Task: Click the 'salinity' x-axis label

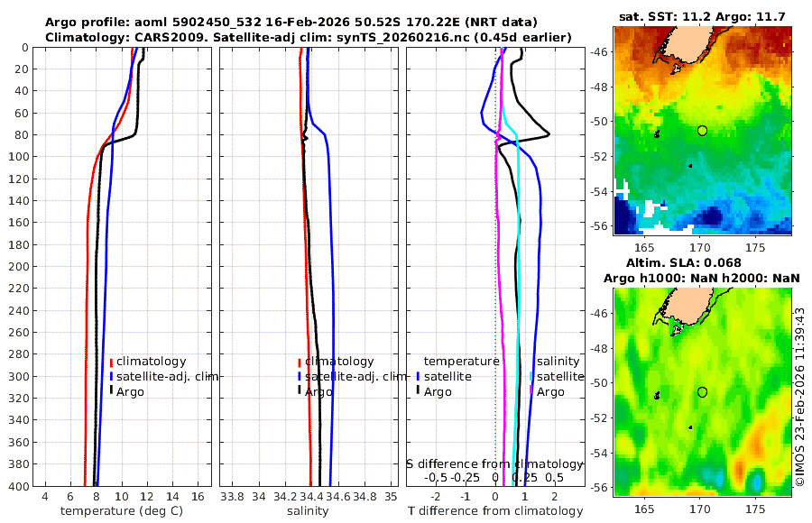Action: (x=308, y=511)
